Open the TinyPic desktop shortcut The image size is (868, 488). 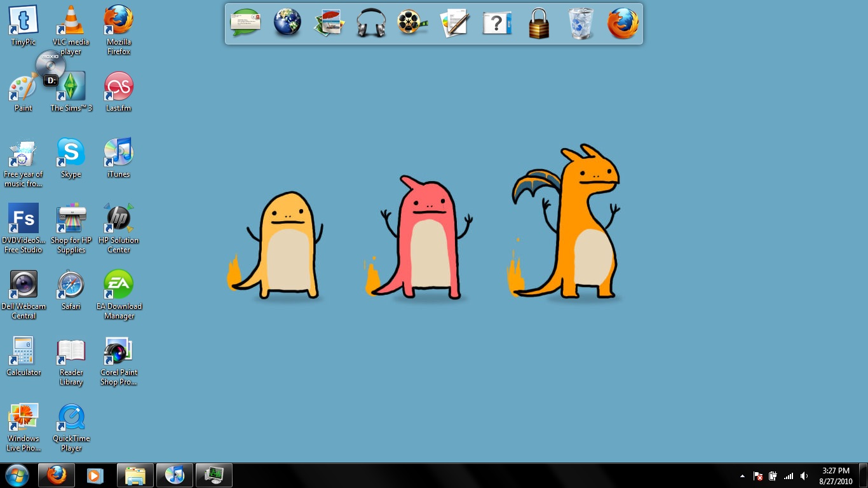(24, 21)
